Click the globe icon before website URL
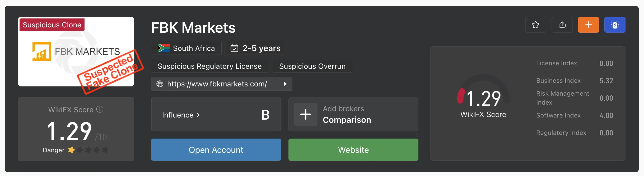 (160, 84)
